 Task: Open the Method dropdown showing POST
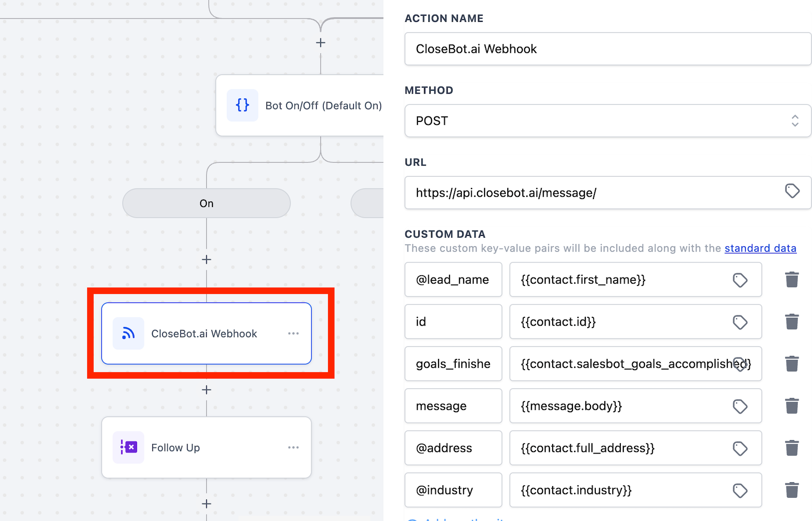point(608,121)
